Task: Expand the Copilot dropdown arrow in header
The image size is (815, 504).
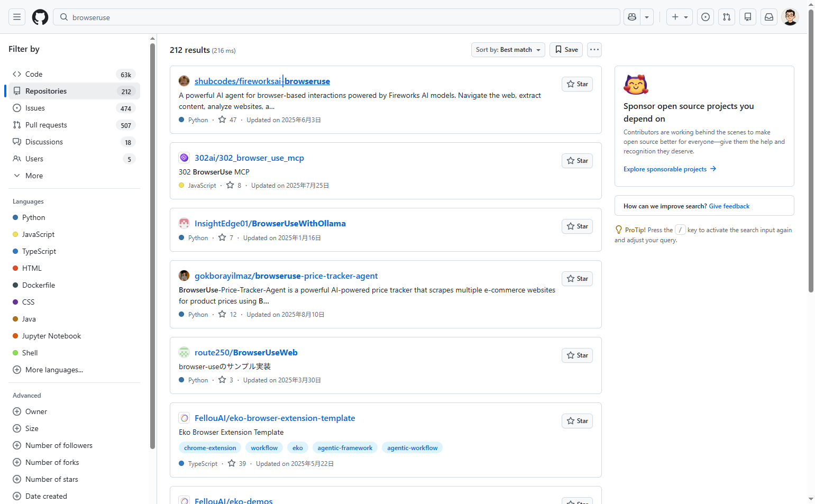Action: [x=647, y=17]
